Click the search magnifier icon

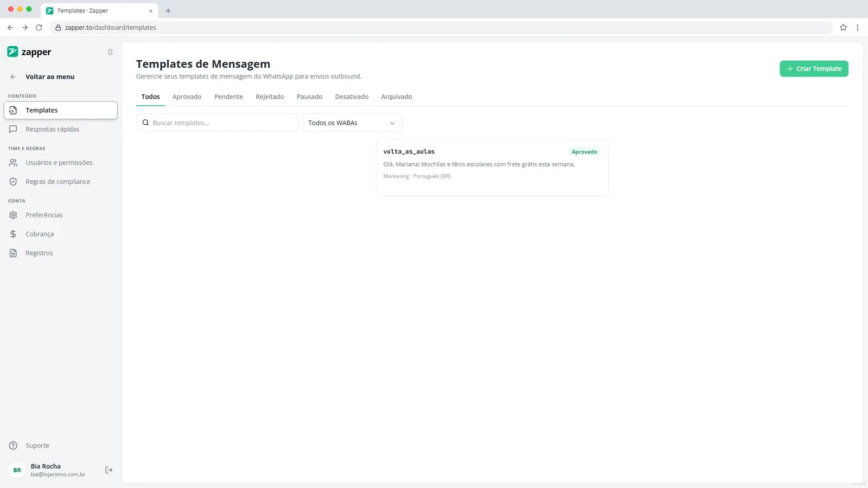click(x=145, y=123)
